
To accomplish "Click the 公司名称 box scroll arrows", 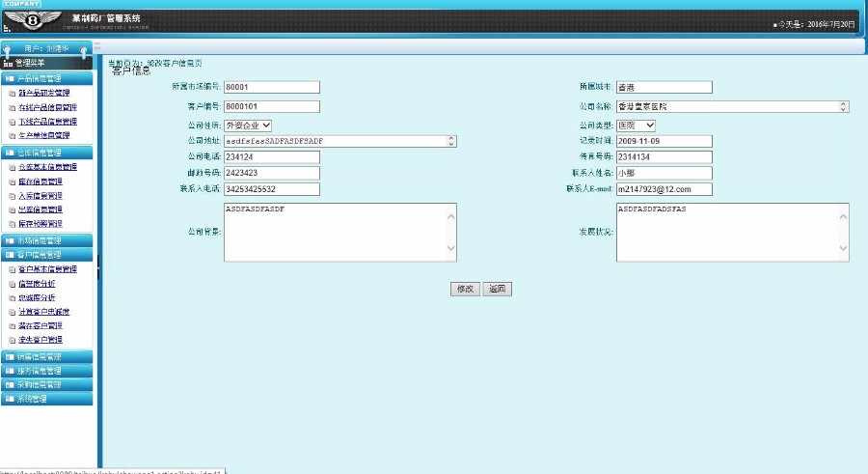I will (843, 106).
